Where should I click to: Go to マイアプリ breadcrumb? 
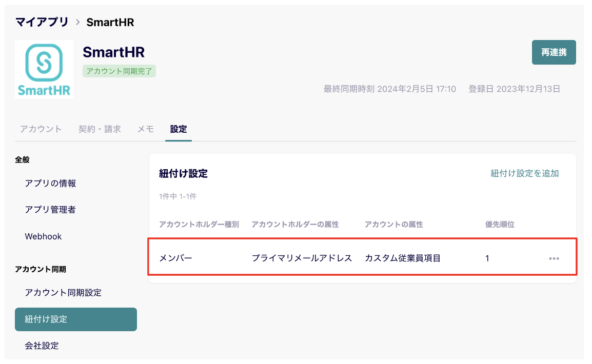[42, 22]
